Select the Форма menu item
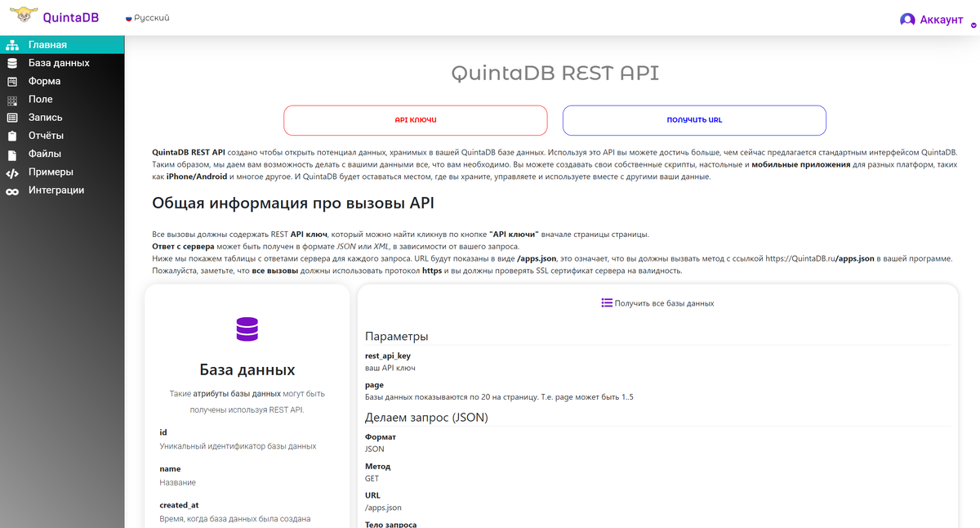The image size is (980, 528). [x=62, y=81]
